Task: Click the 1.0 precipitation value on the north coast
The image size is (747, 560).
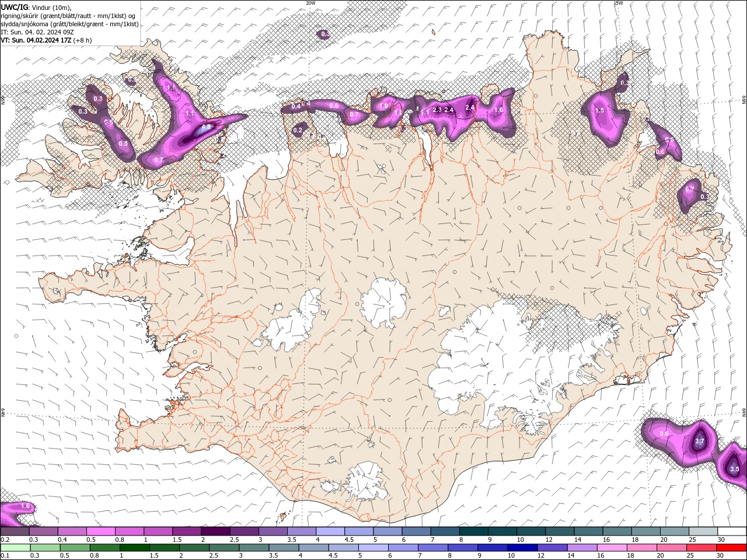Action: coord(383,106)
